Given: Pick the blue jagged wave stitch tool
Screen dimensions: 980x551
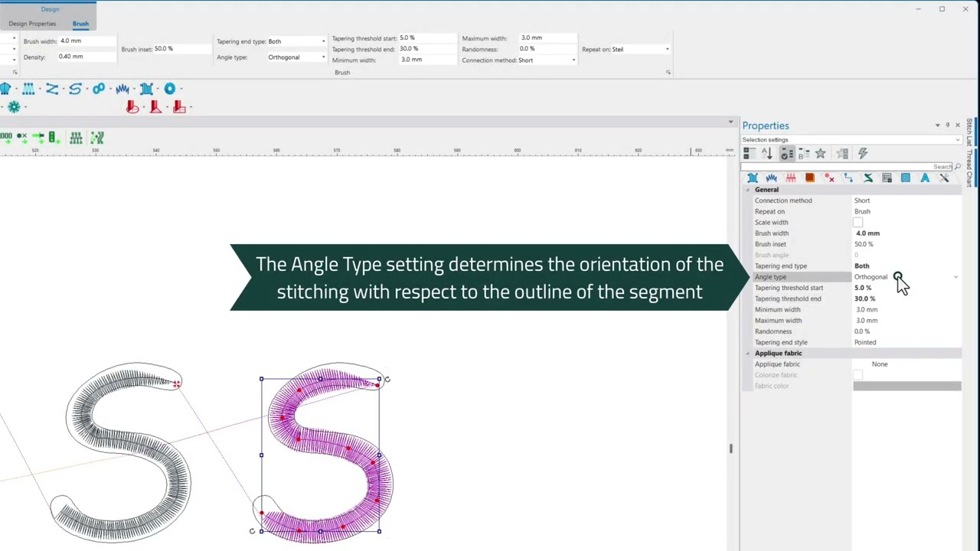Looking at the screenshot, I should 122,90.
